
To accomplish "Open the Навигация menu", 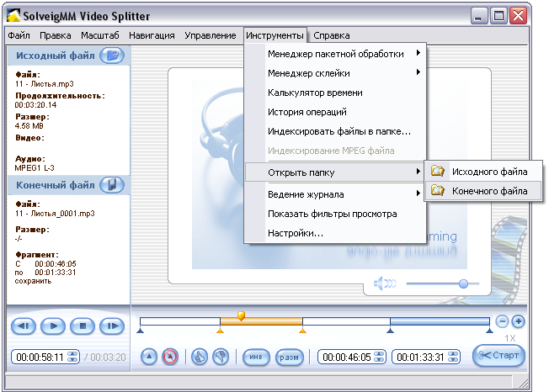I will 152,35.
